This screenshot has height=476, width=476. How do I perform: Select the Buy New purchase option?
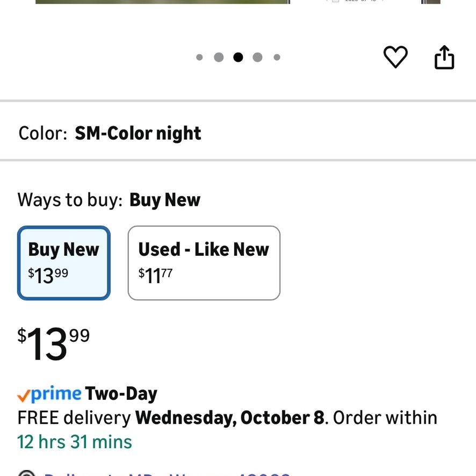tap(64, 263)
